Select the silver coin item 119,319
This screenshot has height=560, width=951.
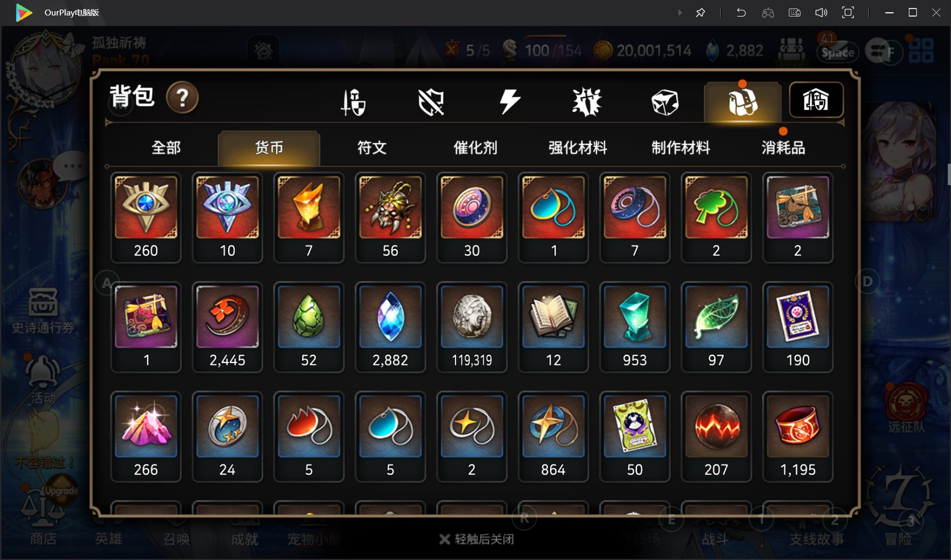[471, 327]
